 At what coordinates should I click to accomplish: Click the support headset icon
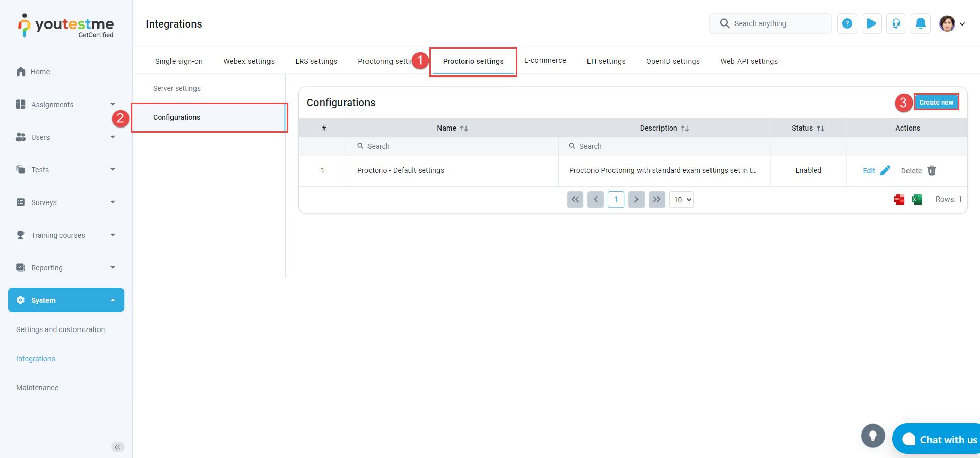[x=896, y=24]
